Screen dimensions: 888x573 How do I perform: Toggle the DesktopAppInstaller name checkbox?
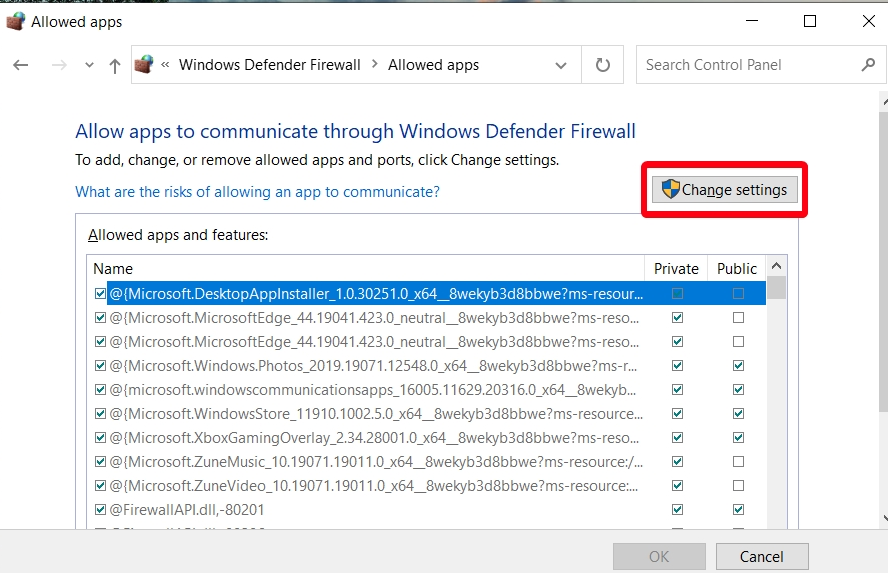click(x=100, y=293)
